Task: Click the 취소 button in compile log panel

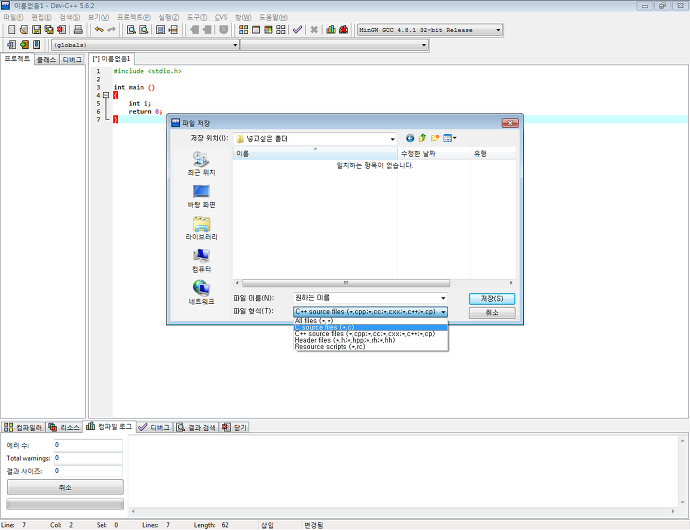Action: 65,487
